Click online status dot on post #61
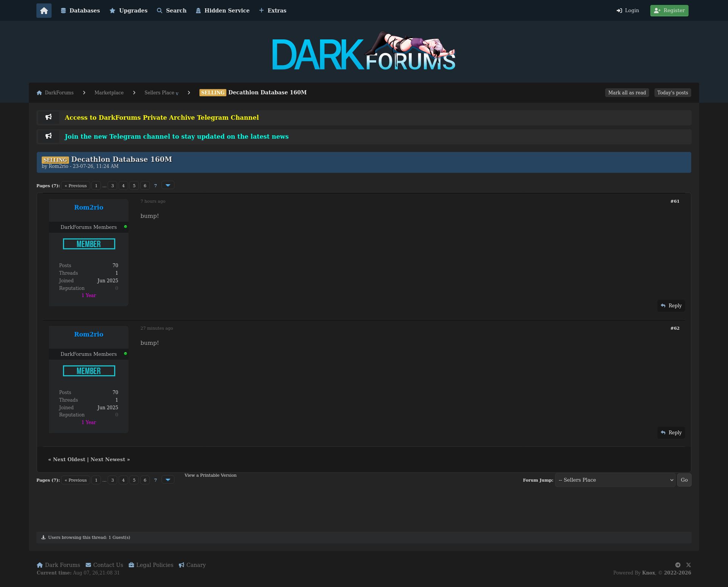728x587 pixels. tap(126, 227)
